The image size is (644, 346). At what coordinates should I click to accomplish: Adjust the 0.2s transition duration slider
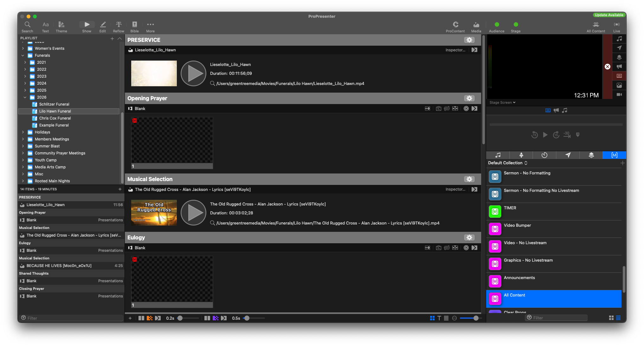(188, 318)
